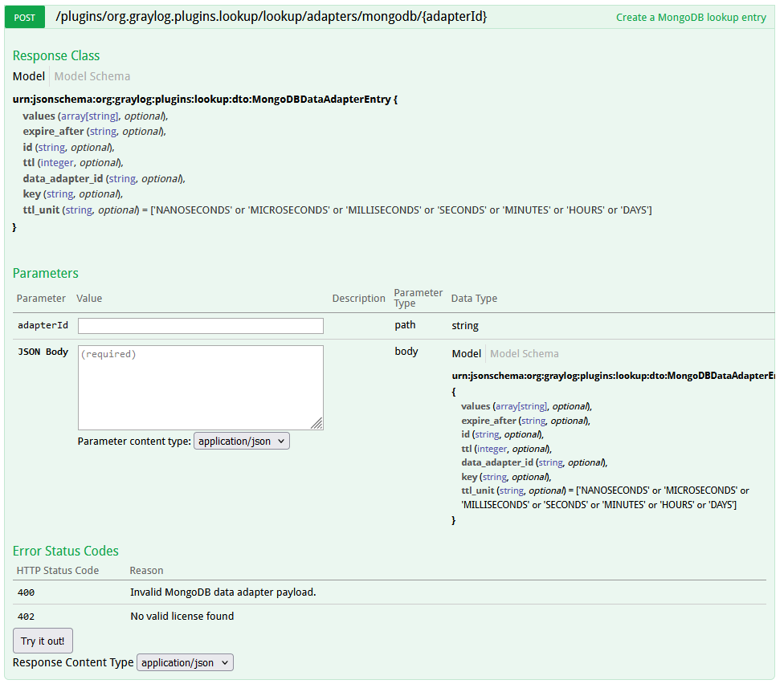Click the Response Class section heading

pyautogui.click(x=56, y=55)
